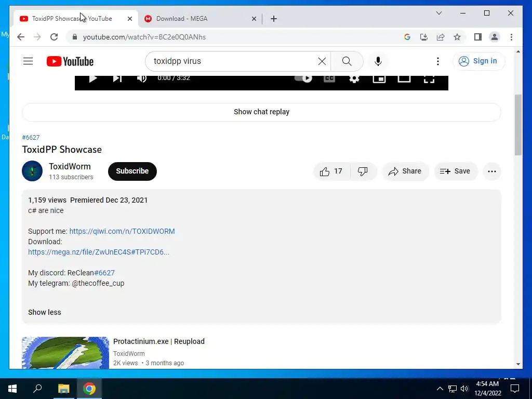This screenshot has height=399, width=532.
Task: Open Chrome three-dot menu
Action: (511, 37)
